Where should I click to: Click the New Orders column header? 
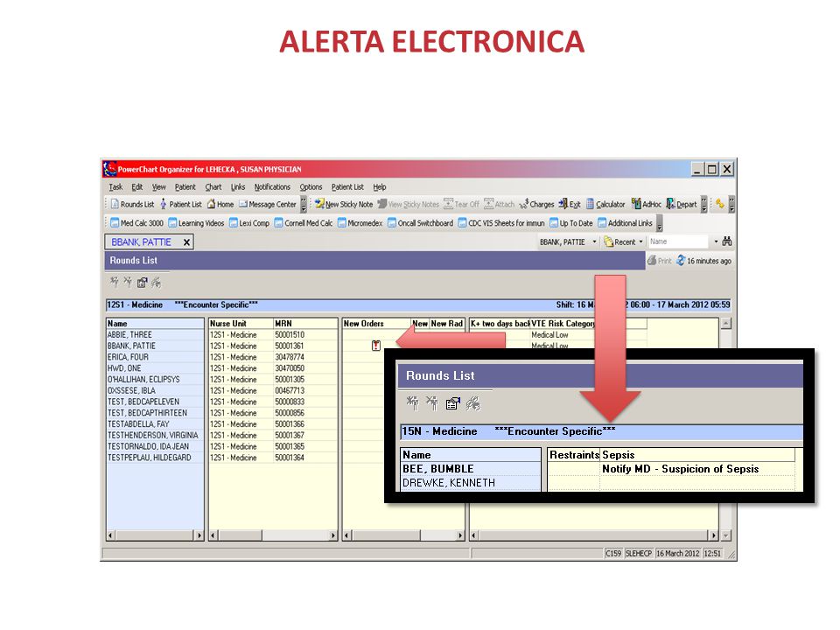376,324
